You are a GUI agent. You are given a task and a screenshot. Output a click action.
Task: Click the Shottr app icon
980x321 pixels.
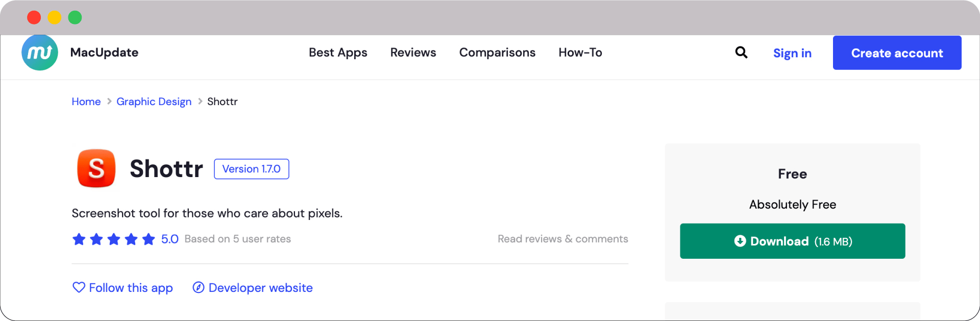click(96, 168)
